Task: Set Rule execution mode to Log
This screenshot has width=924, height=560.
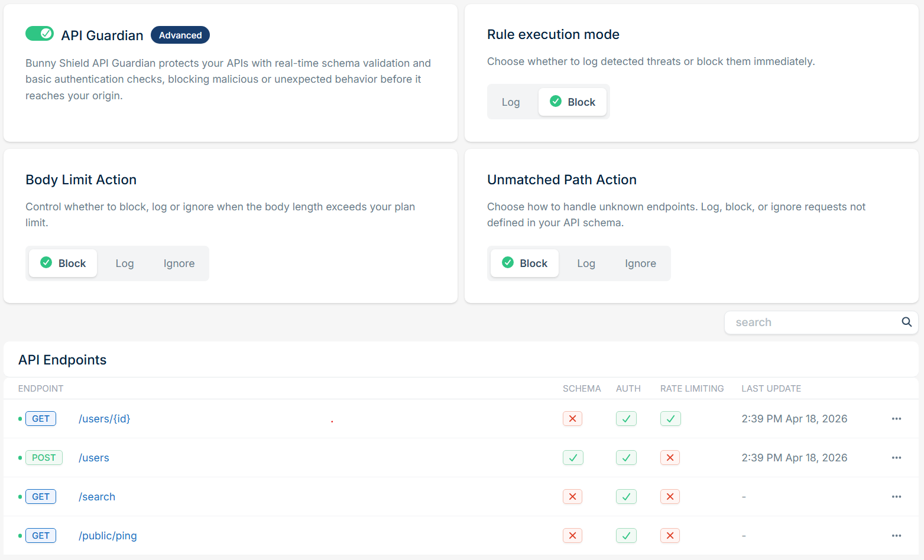Action: 511,102
